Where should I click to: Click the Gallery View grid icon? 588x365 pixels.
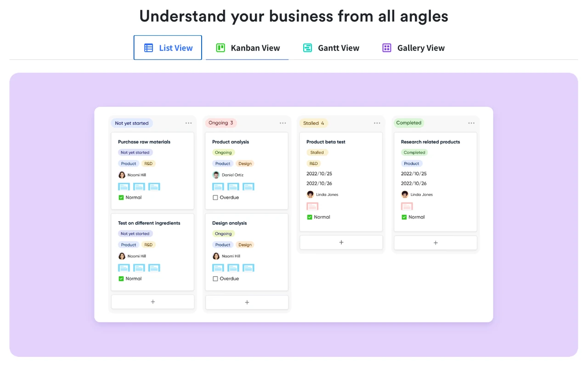(x=387, y=48)
